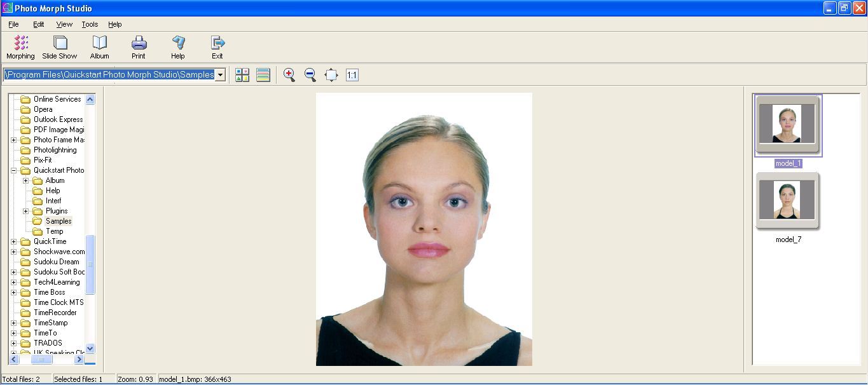The image size is (868, 385).
Task: Open the View menu
Action: pyautogui.click(x=64, y=24)
